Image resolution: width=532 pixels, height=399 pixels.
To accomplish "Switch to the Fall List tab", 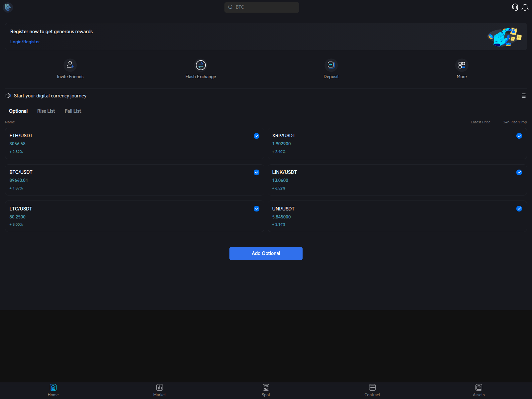I will pyautogui.click(x=72, y=111).
